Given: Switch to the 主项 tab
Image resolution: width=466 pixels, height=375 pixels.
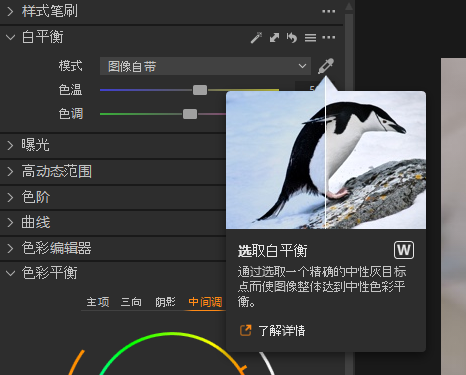Looking at the screenshot, I should 98,302.
